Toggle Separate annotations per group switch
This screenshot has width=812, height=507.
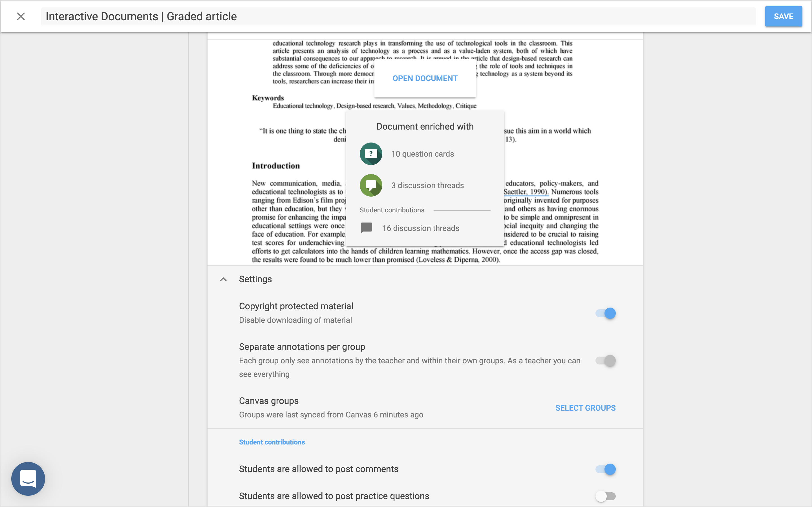click(606, 361)
